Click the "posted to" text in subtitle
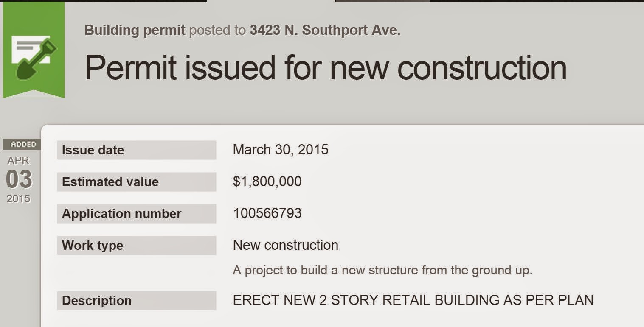This screenshot has width=644, height=327. point(217,30)
